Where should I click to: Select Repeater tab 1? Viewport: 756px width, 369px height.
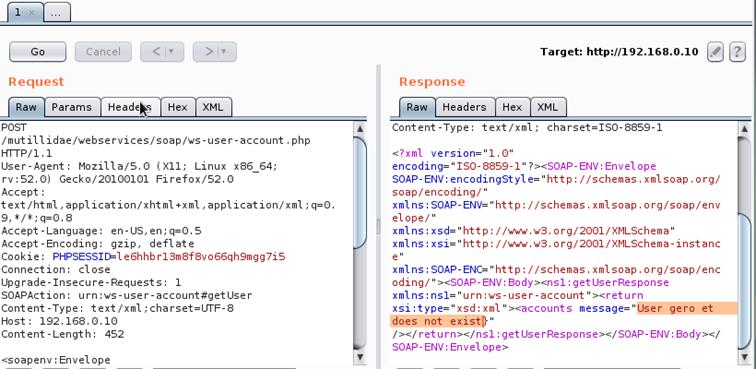tap(18, 13)
